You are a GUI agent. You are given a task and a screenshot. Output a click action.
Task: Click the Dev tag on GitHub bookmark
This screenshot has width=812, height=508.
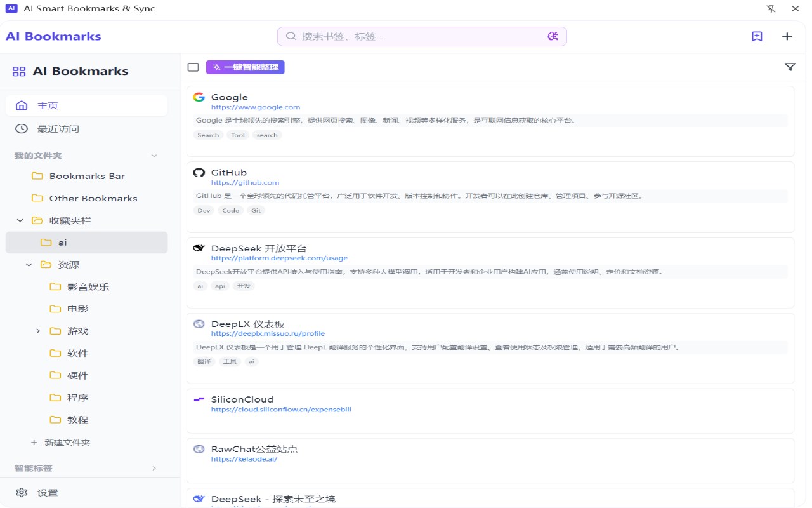pos(204,211)
